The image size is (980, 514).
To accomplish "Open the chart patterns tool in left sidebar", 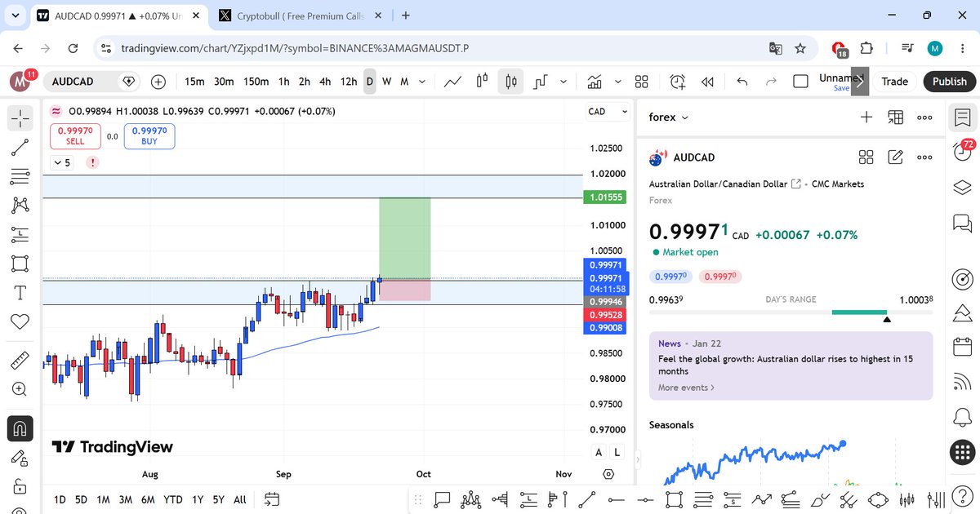I will [20, 206].
